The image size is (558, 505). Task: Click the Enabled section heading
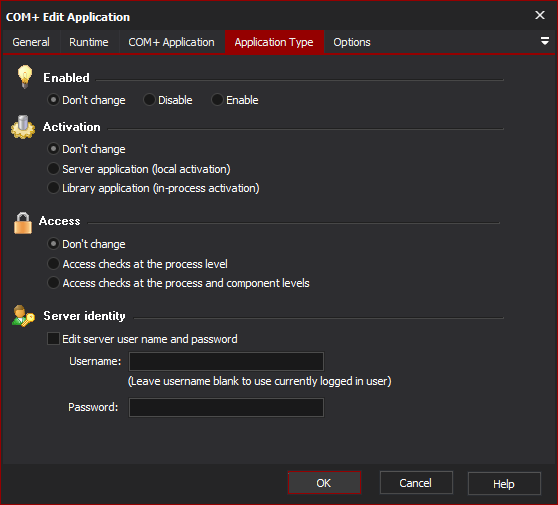(67, 78)
